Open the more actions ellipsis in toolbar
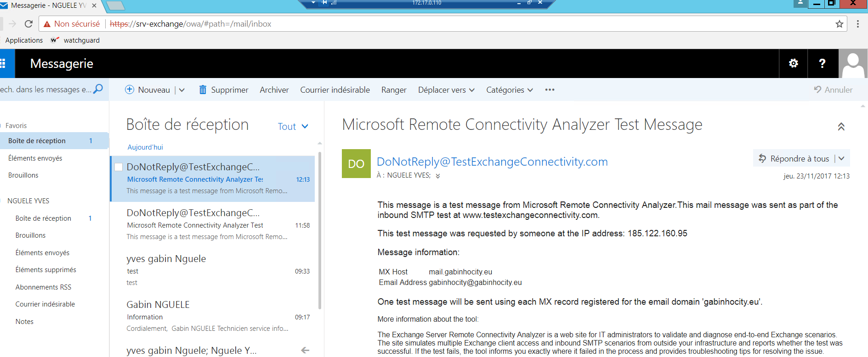The height and width of the screenshot is (357, 868). click(x=550, y=89)
